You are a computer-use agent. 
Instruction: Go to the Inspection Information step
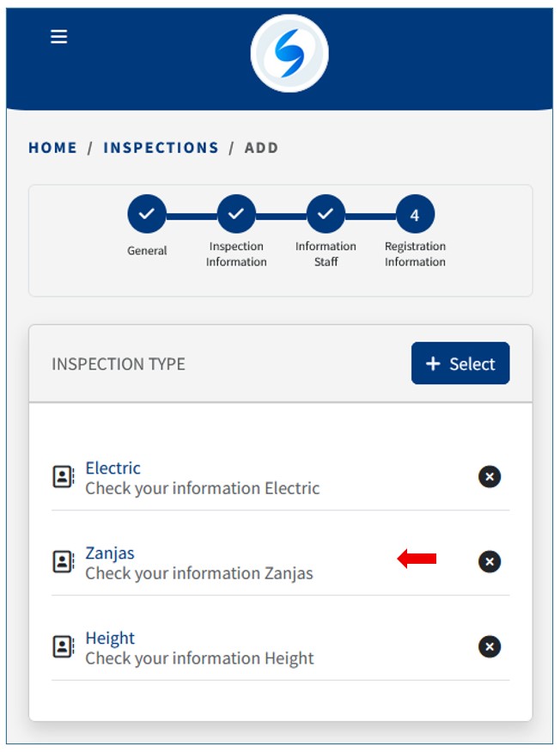pos(236,215)
